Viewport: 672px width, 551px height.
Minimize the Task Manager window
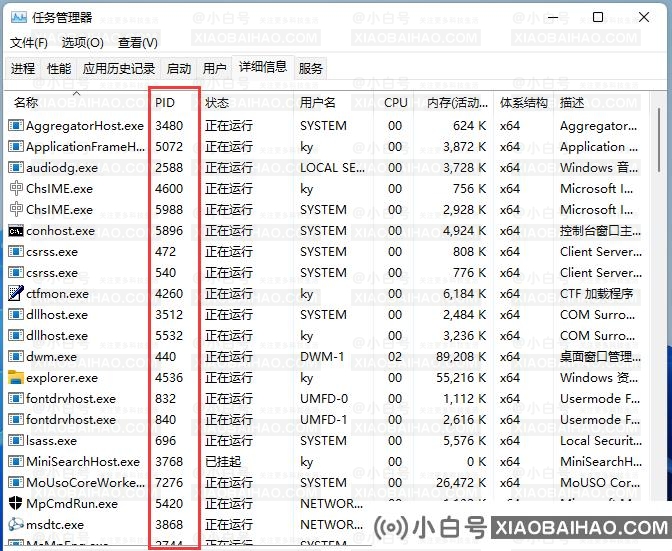[552, 17]
